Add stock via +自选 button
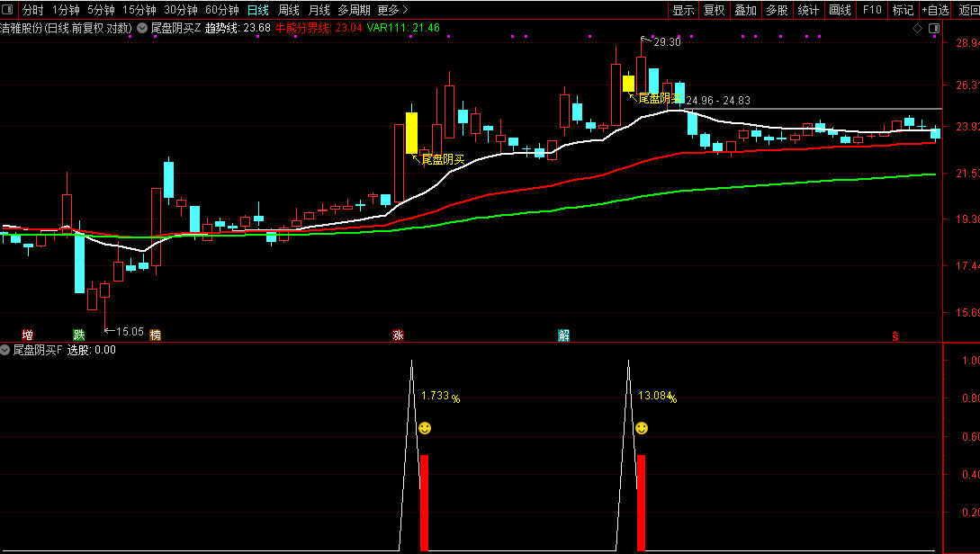 click(x=936, y=10)
